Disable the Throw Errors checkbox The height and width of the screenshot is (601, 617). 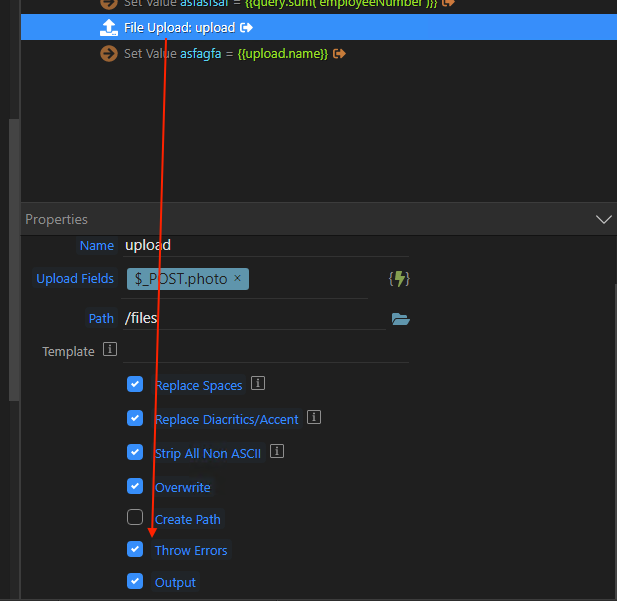coord(135,549)
